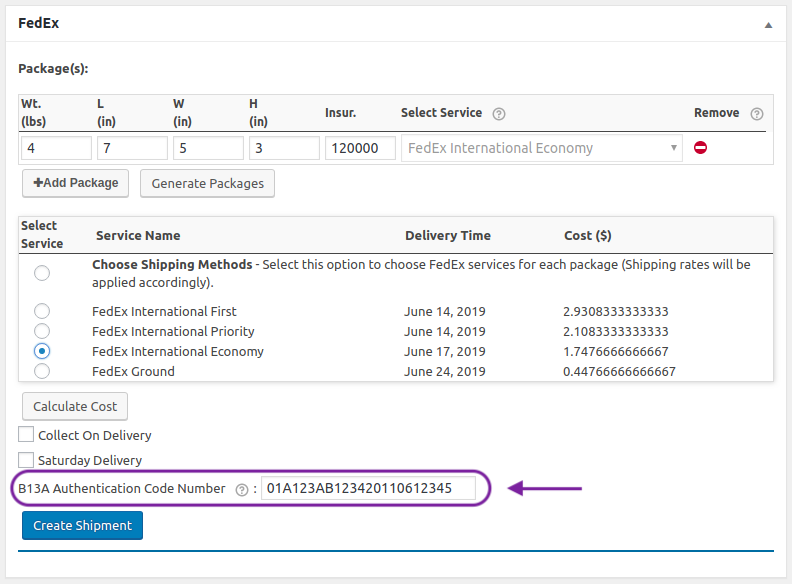Click the delivery date June 17, 2019
Viewport: 792px width, 584px height.
pos(444,351)
